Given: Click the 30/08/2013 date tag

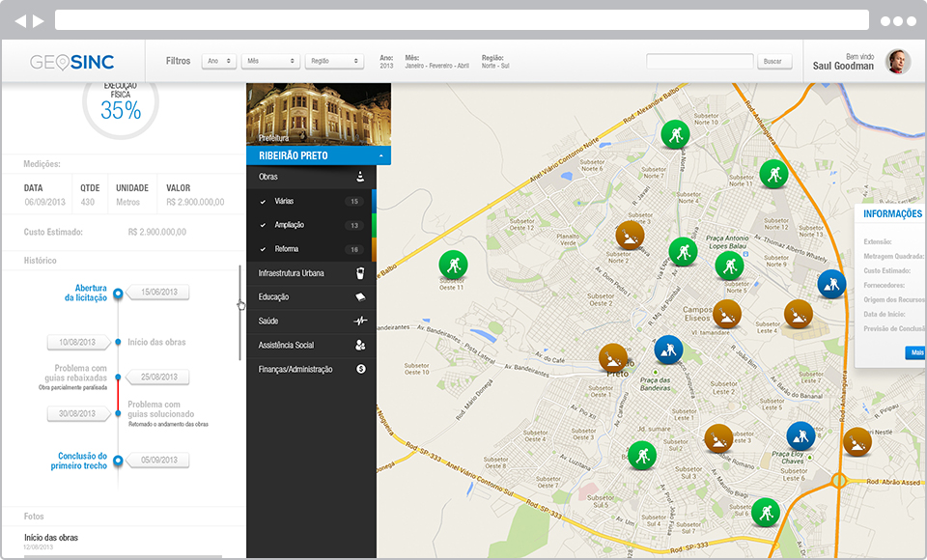Looking at the screenshot, I should [x=77, y=413].
